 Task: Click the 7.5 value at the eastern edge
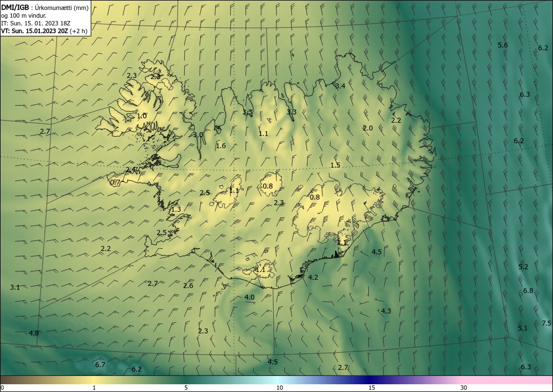click(x=546, y=323)
